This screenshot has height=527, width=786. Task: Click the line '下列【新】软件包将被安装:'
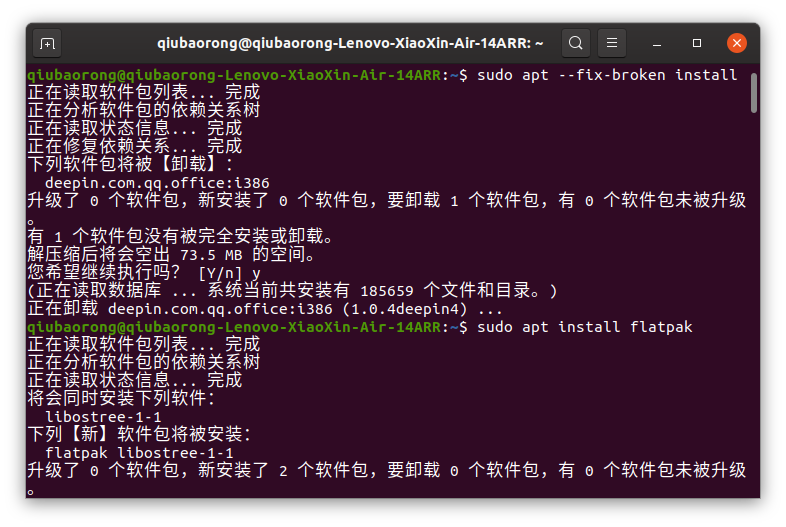139,434
